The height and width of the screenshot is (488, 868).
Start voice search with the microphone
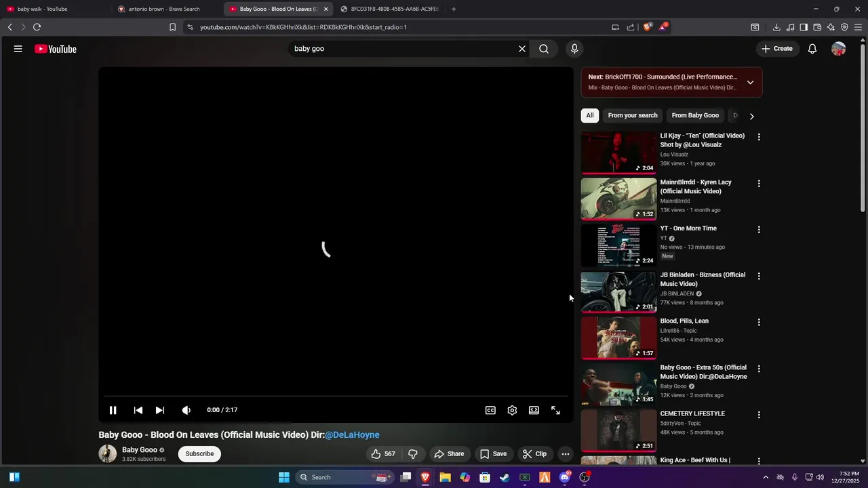click(x=574, y=49)
